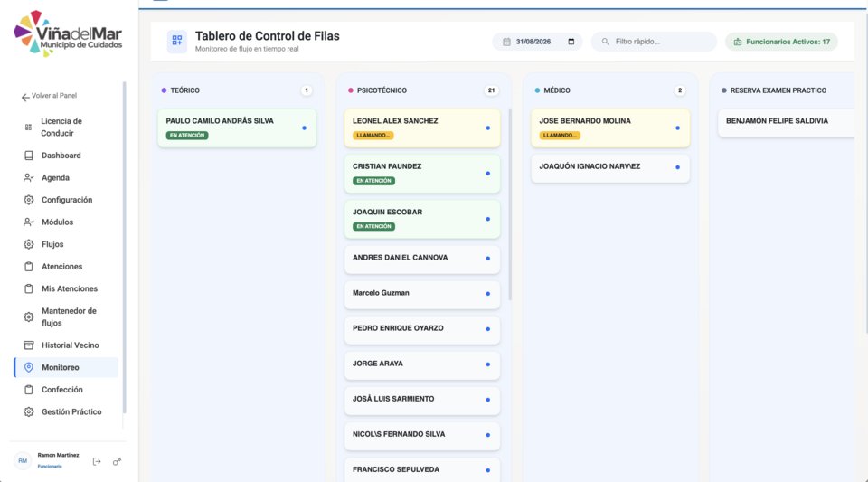The height and width of the screenshot is (482, 868).
Task: Click the Historial Vecino archive icon
Action: (29, 345)
